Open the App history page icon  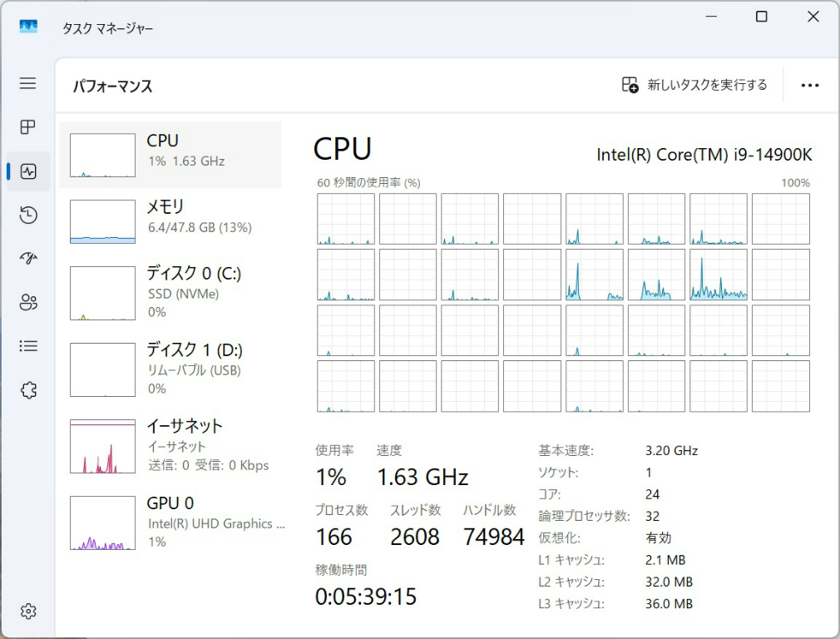28,215
